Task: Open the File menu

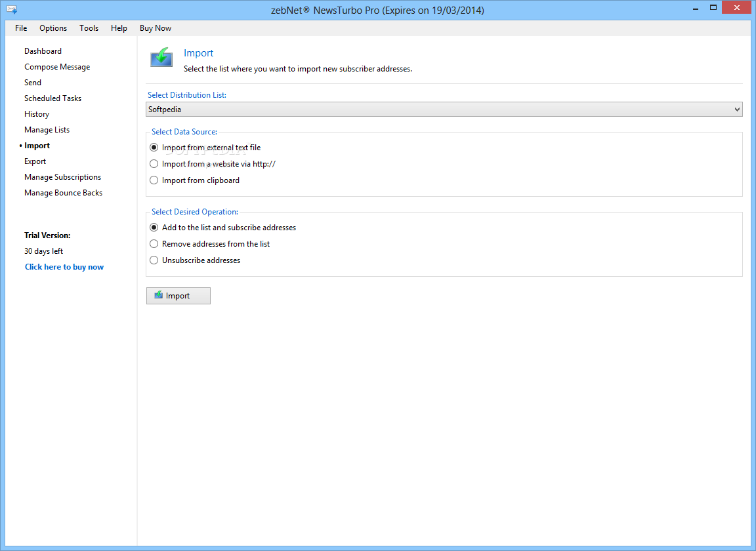Action: click(21, 28)
